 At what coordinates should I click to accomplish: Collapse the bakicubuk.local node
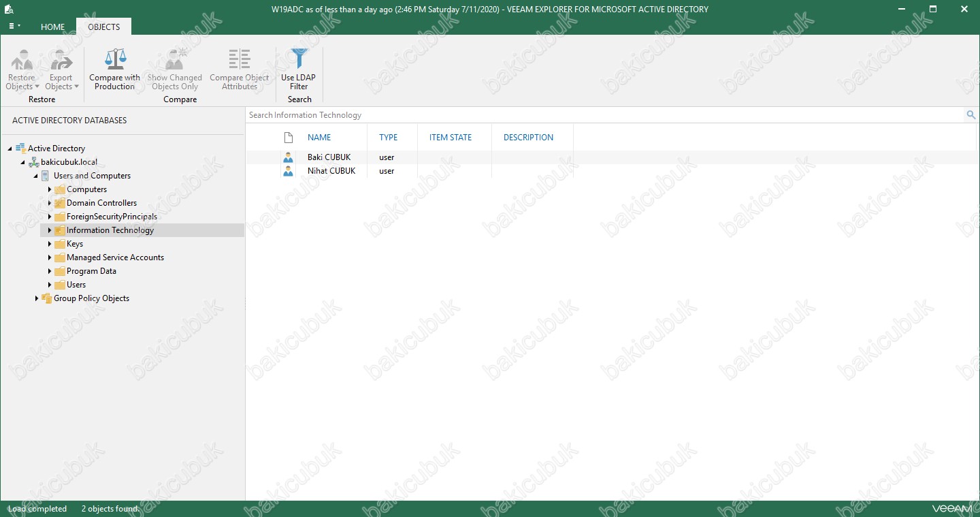(23, 162)
